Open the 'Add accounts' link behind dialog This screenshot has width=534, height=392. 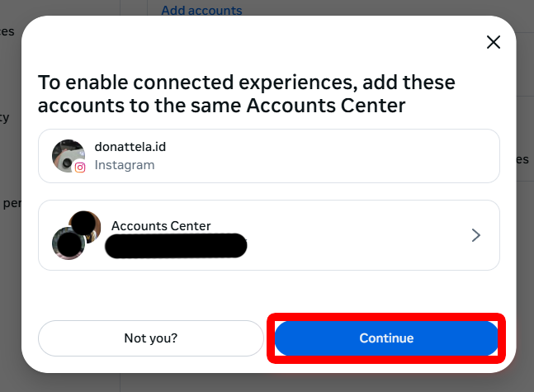point(201,11)
